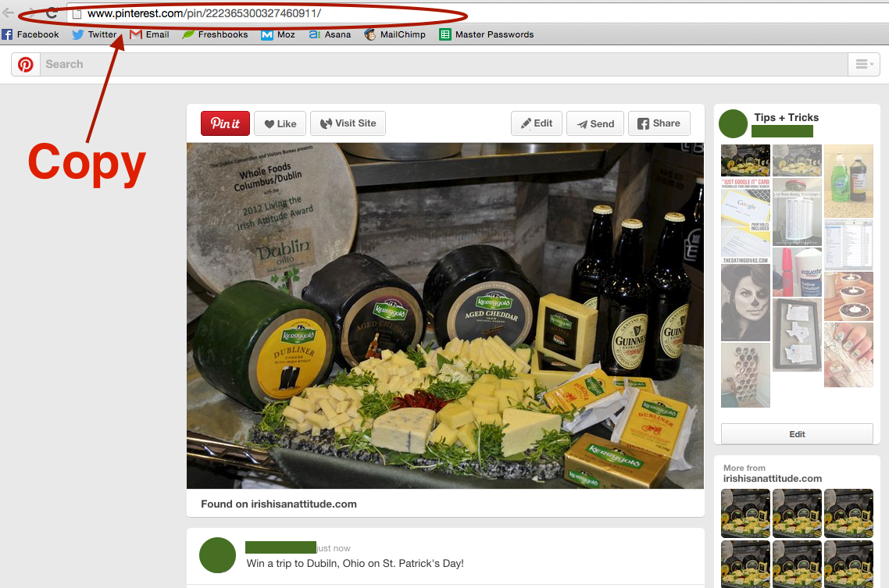Open the Moz bookmark

278,34
